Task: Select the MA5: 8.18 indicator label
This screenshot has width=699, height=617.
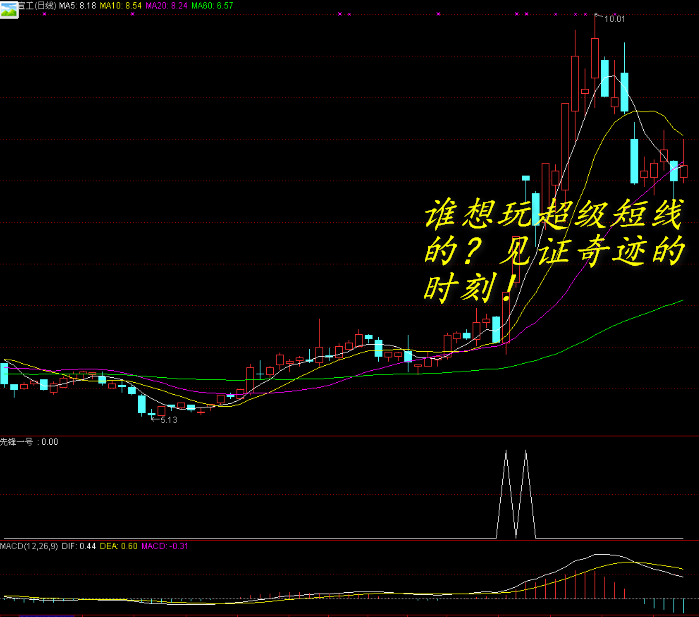Action: click(x=78, y=6)
